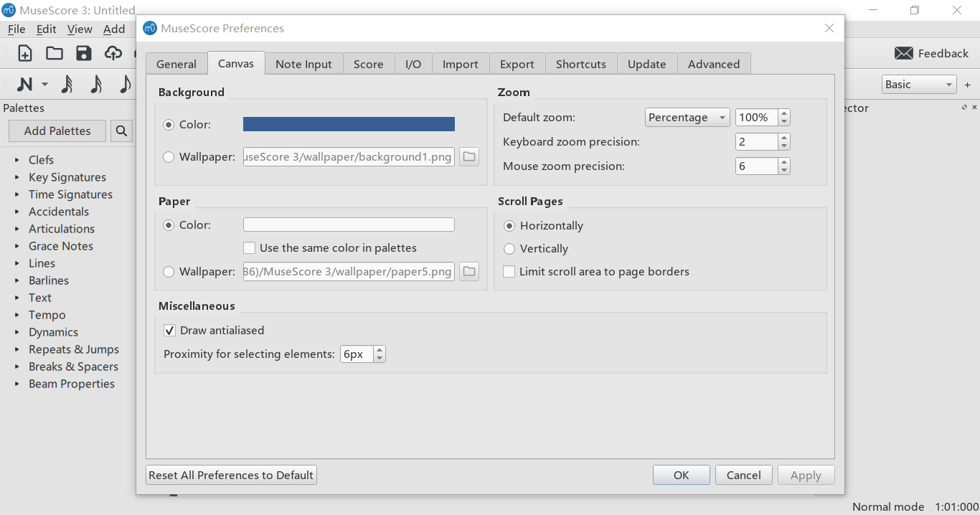Open Default zoom Percentage dropdown
Image resolution: width=980 pixels, height=515 pixels.
coord(687,118)
